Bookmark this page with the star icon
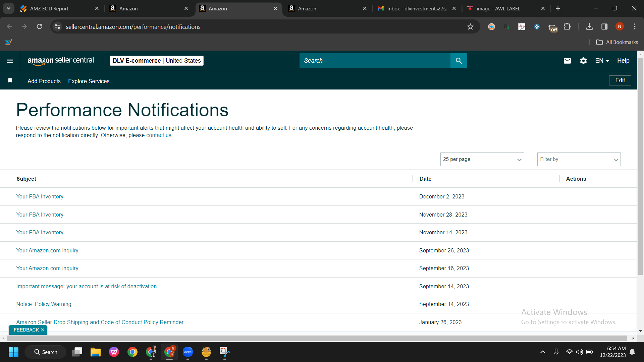This screenshot has width=644, height=362. click(470, 26)
